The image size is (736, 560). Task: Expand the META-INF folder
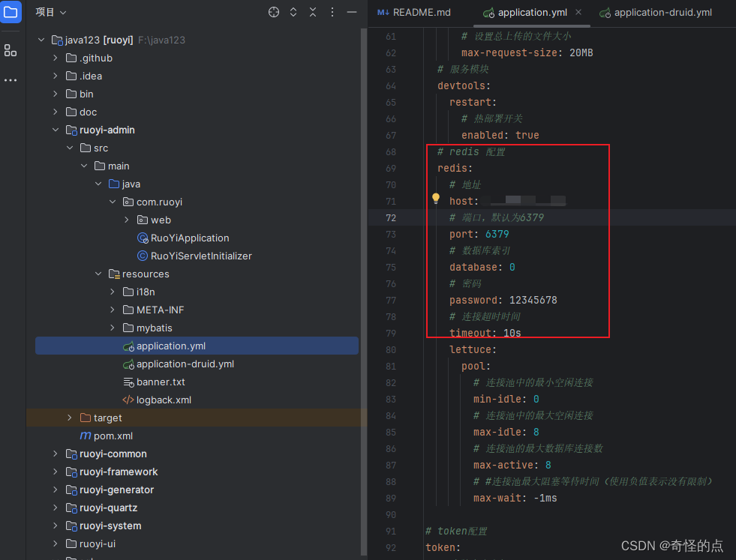coord(113,310)
